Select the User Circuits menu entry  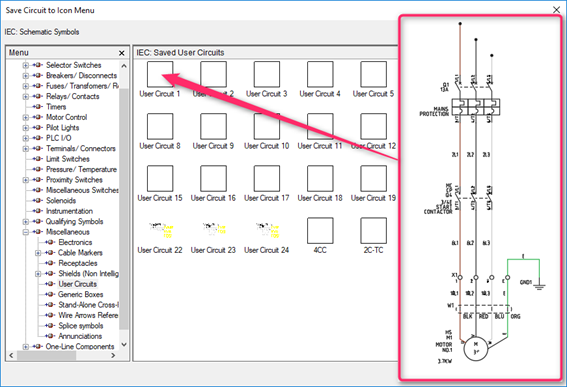coord(78,284)
